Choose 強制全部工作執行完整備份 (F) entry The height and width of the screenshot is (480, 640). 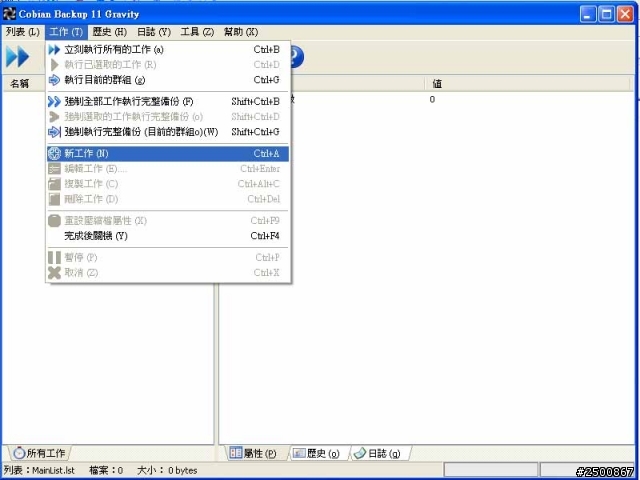168,102
